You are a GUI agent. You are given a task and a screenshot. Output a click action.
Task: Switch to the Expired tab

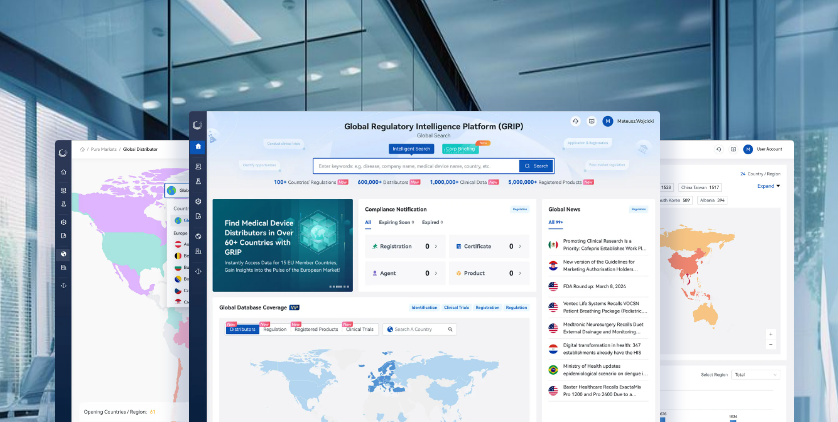pos(432,222)
